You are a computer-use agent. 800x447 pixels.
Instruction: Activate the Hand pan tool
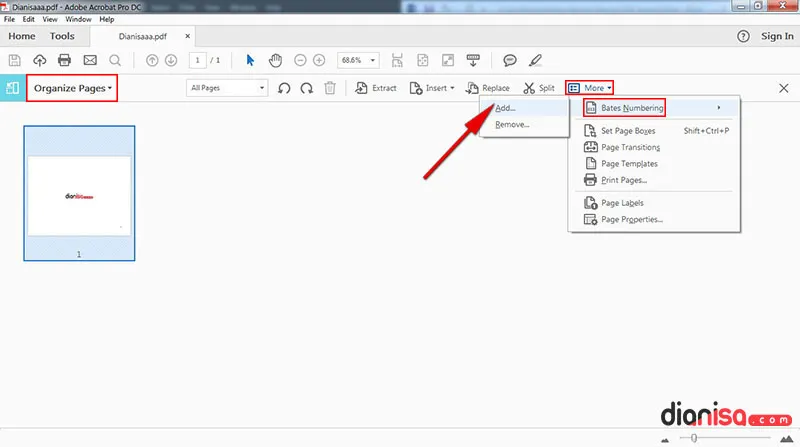[276, 60]
